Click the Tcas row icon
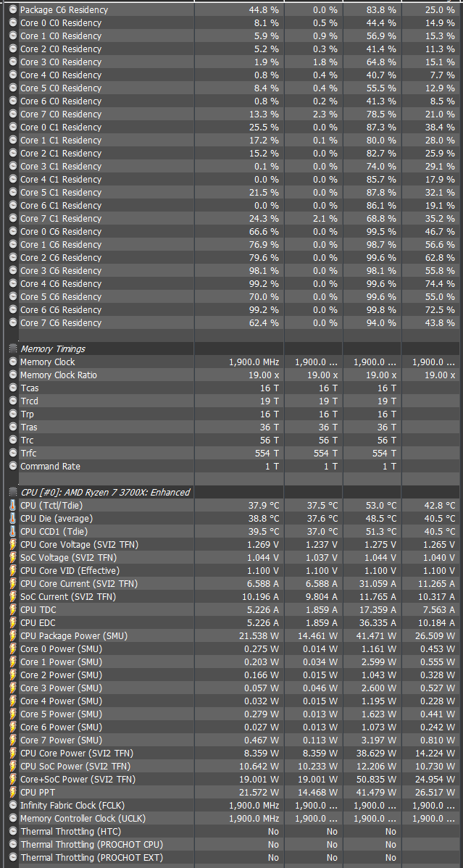 pos(13,388)
